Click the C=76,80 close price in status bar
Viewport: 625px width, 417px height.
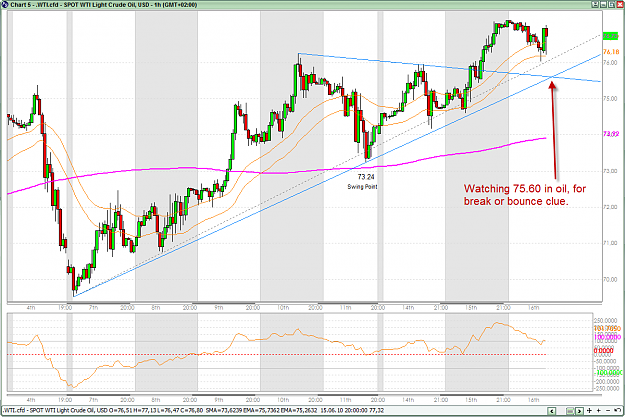pos(191,411)
